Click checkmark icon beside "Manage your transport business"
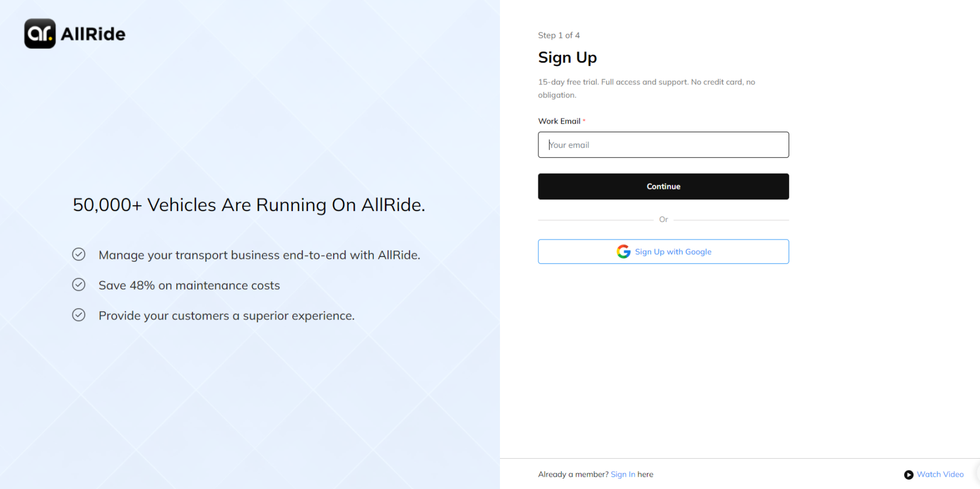 tap(79, 254)
